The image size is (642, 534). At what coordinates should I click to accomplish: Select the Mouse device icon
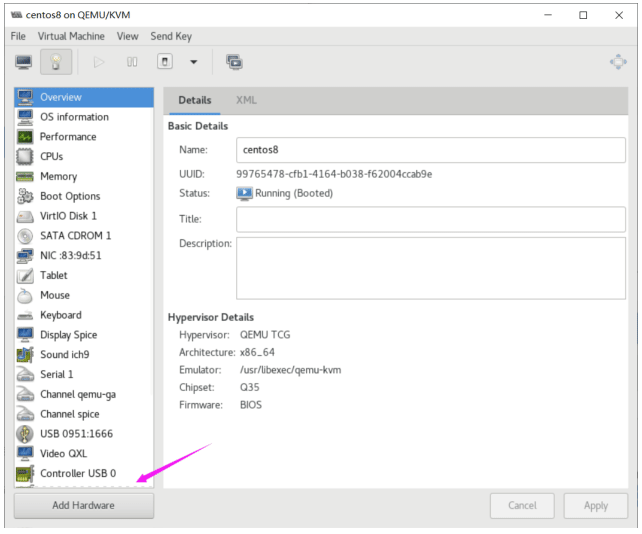25,295
